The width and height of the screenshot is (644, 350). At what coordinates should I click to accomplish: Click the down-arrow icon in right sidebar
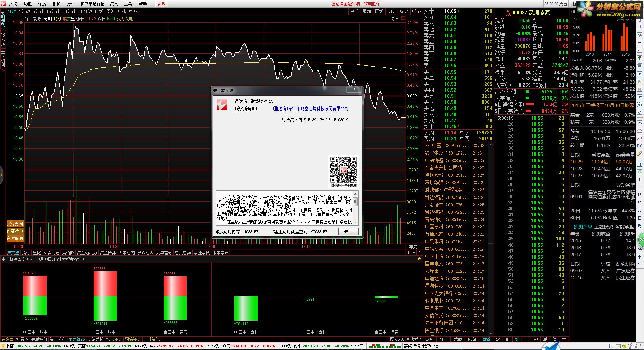pos(640,28)
